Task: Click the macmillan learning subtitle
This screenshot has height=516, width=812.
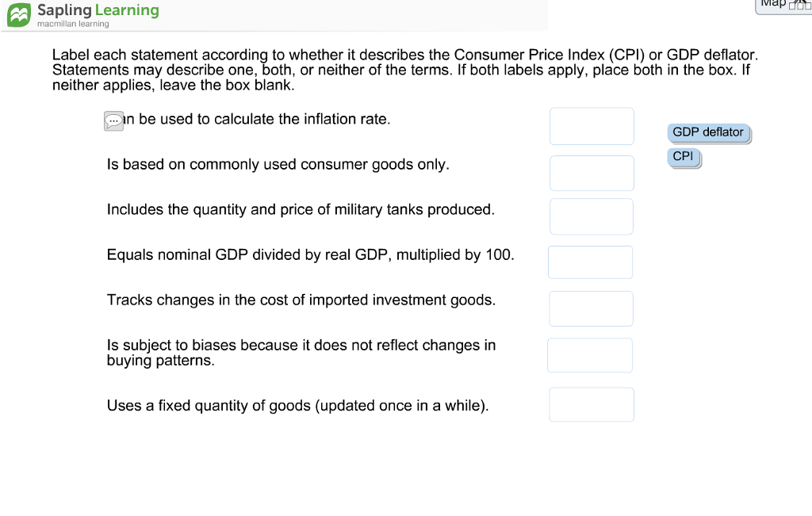Action: 73,24
